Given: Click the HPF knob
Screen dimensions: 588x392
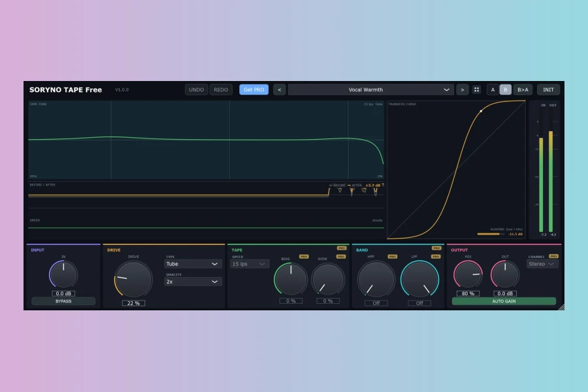Looking at the screenshot, I should point(376,280).
